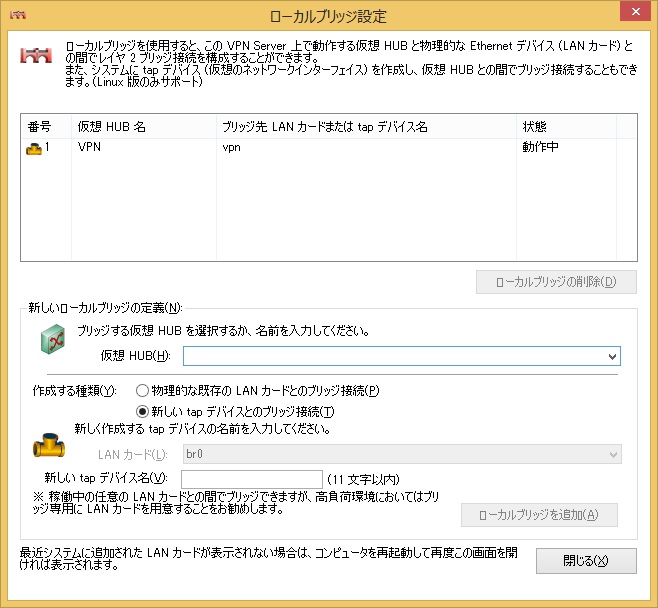Select the bridge icon of list entry 1

pos(34,148)
